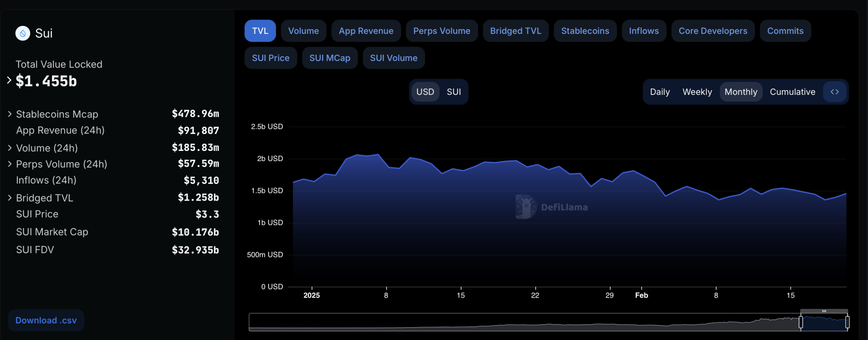Click the Inflows (24h) label

click(x=46, y=180)
